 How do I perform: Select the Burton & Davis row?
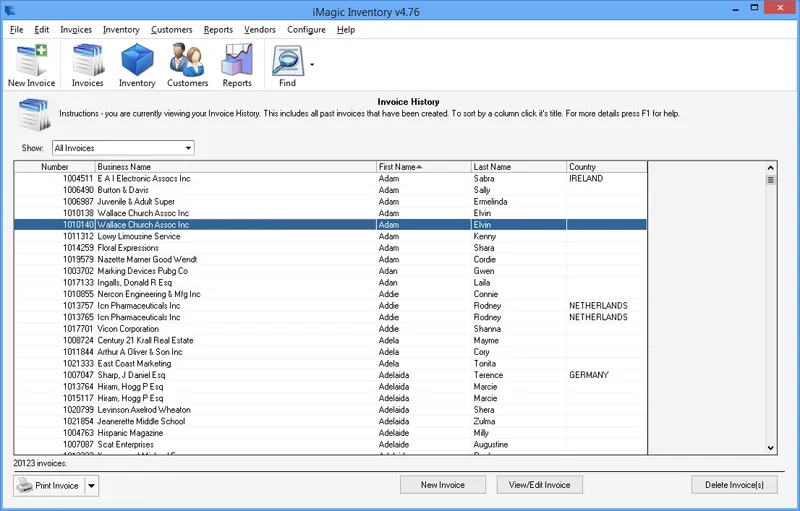point(331,190)
